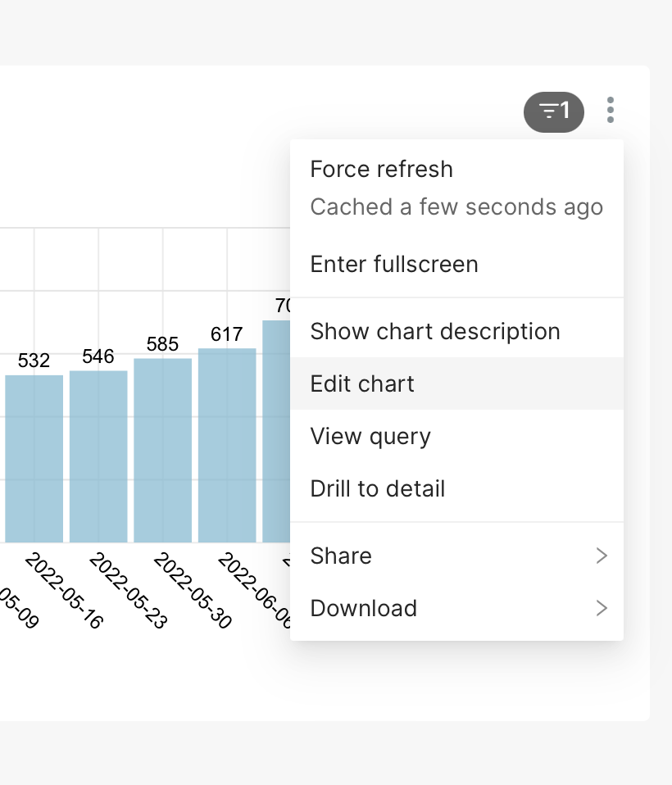Select Show chart description
672x785 pixels.
coord(435,331)
